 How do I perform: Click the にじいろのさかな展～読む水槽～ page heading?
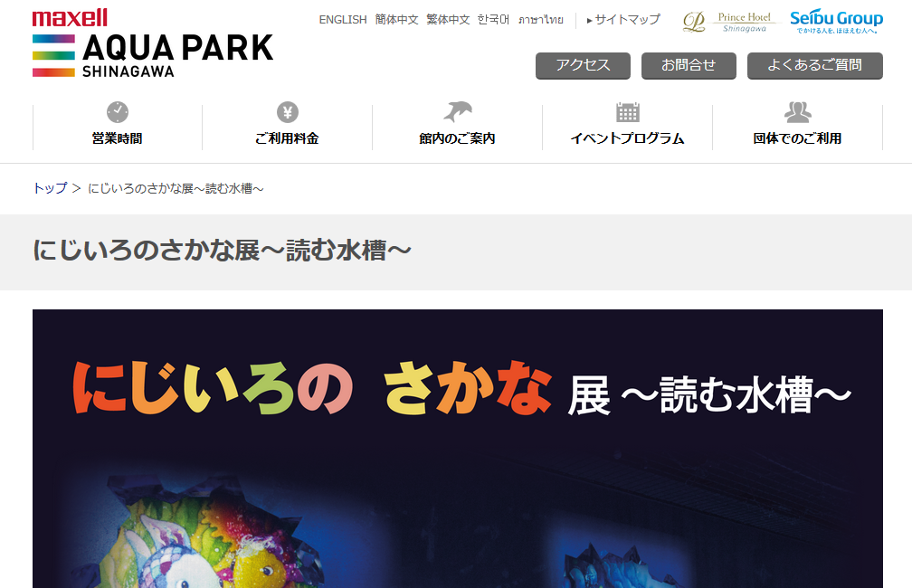(223, 251)
